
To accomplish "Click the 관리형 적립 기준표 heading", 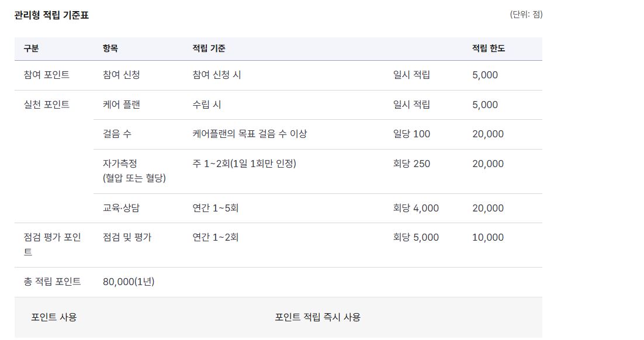I will point(51,15).
